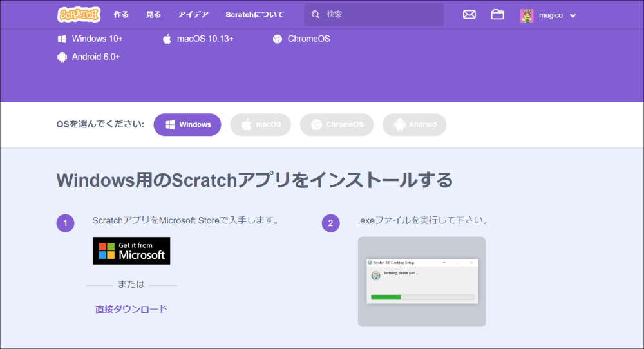Expand the mugico account dropdown arrow
644x349 pixels.
point(573,16)
